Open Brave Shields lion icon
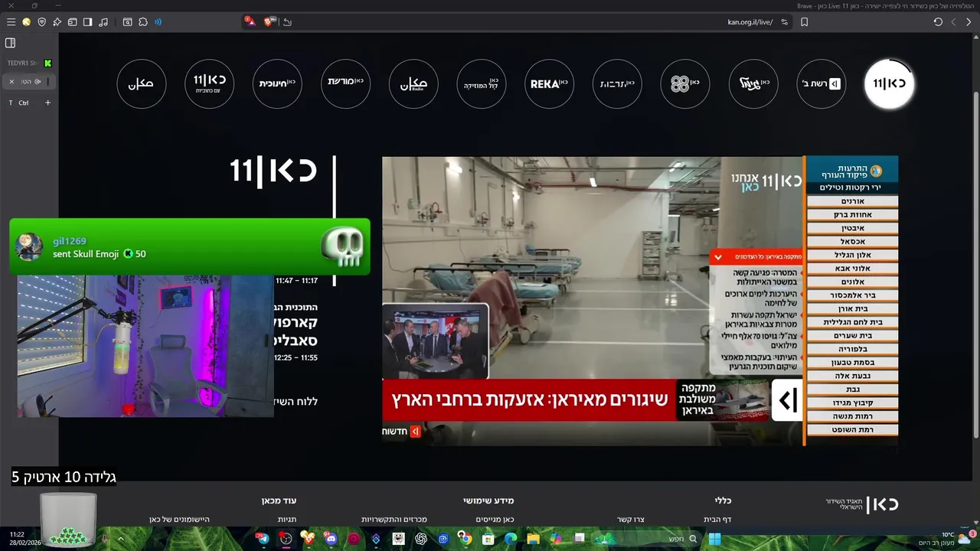 pyautogui.click(x=271, y=21)
